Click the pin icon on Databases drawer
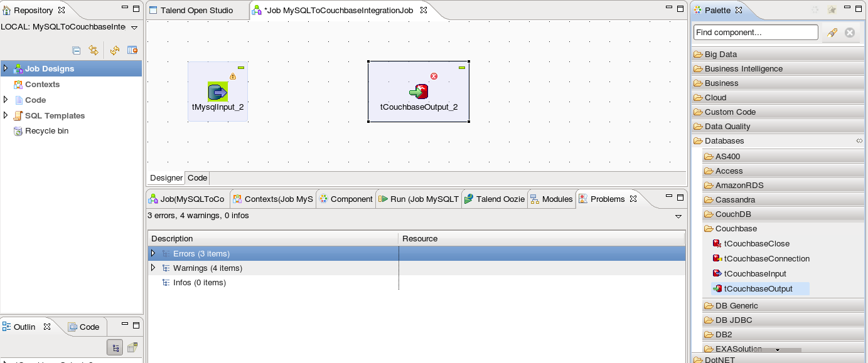 coord(859,141)
